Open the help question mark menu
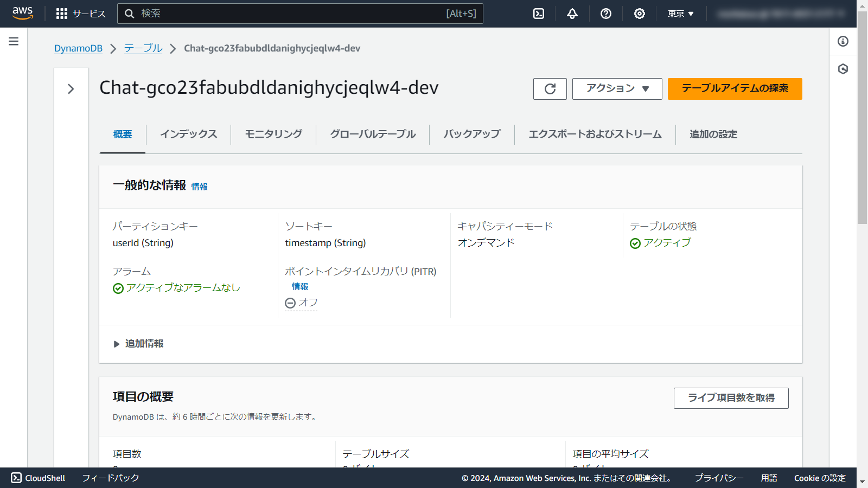Image resolution: width=868 pixels, height=488 pixels. (x=605, y=14)
